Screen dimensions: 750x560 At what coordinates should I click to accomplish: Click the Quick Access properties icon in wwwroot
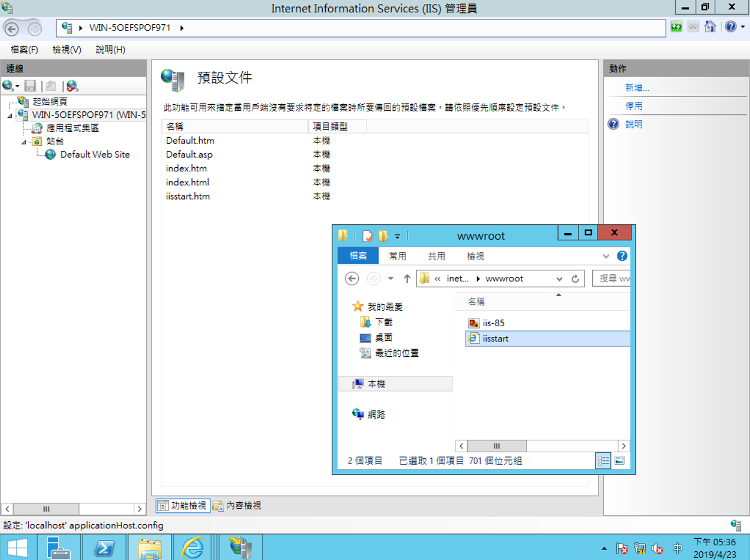click(x=368, y=236)
